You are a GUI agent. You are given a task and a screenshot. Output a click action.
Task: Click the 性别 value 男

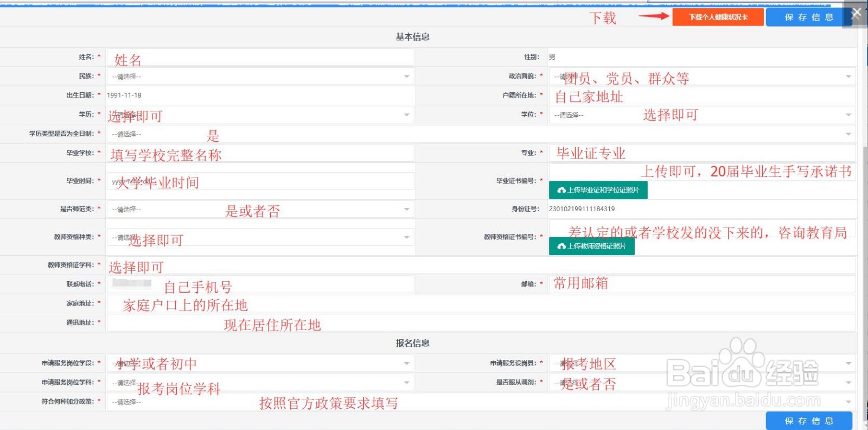(x=552, y=57)
